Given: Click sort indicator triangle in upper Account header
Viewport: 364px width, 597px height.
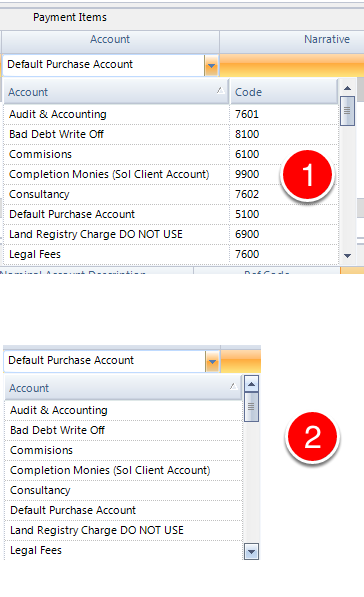Looking at the screenshot, I should click(220, 90).
